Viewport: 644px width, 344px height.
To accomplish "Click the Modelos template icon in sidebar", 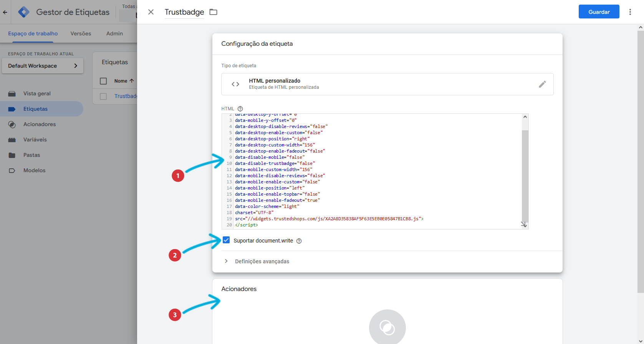I will [x=12, y=170].
